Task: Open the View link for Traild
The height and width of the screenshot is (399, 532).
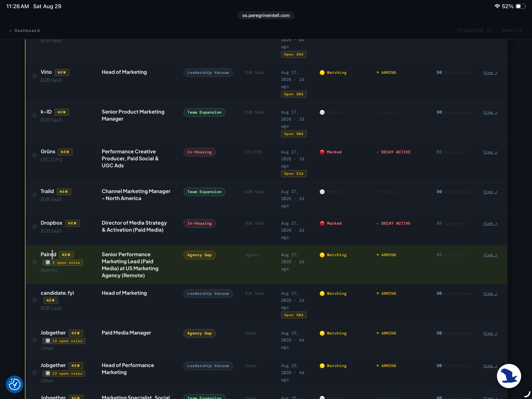Action: pyautogui.click(x=490, y=192)
